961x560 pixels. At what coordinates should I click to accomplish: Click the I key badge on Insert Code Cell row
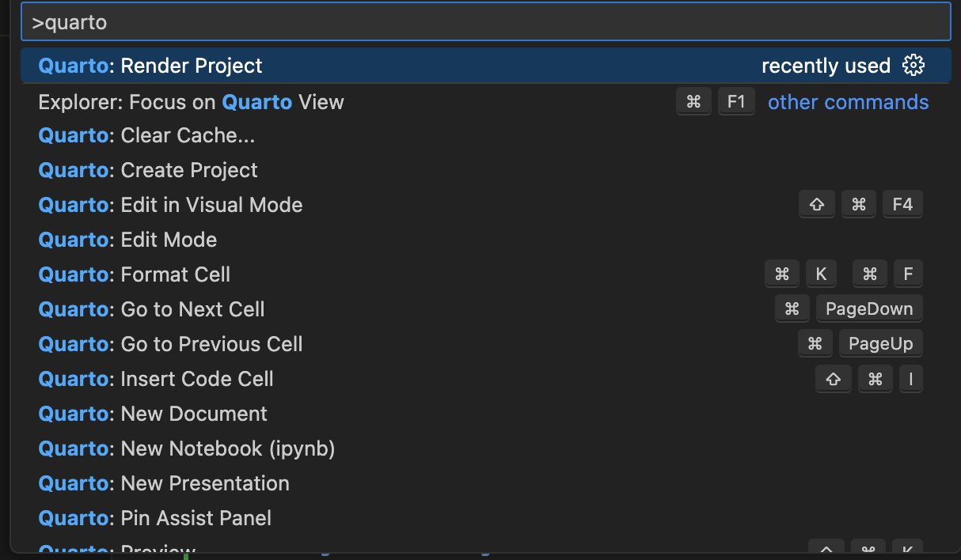click(x=911, y=379)
